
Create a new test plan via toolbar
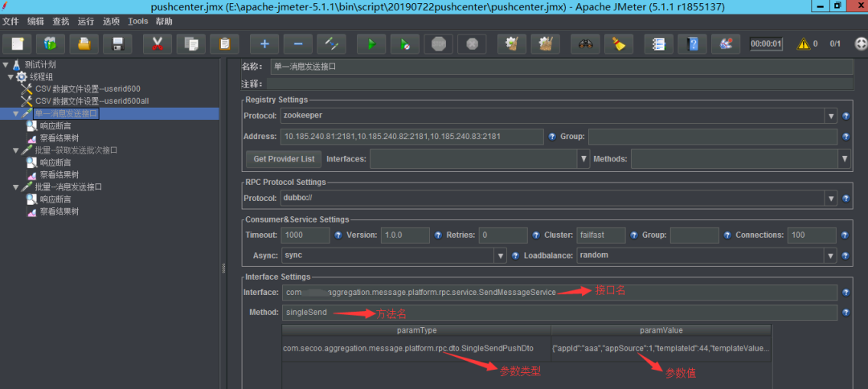tap(17, 43)
